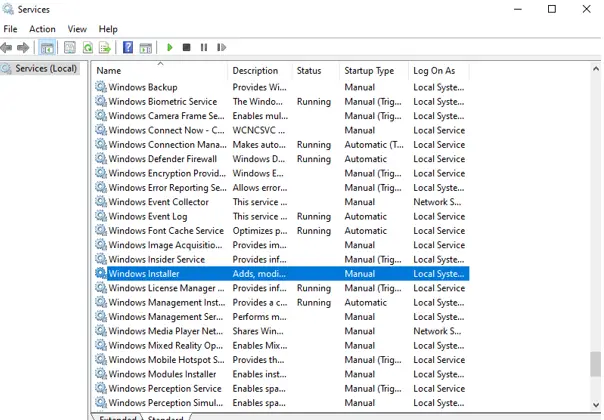
Task: Click 'Adds, modi...' description of Windows Installer
Action: pyautogui.click(x=259, y=274)
